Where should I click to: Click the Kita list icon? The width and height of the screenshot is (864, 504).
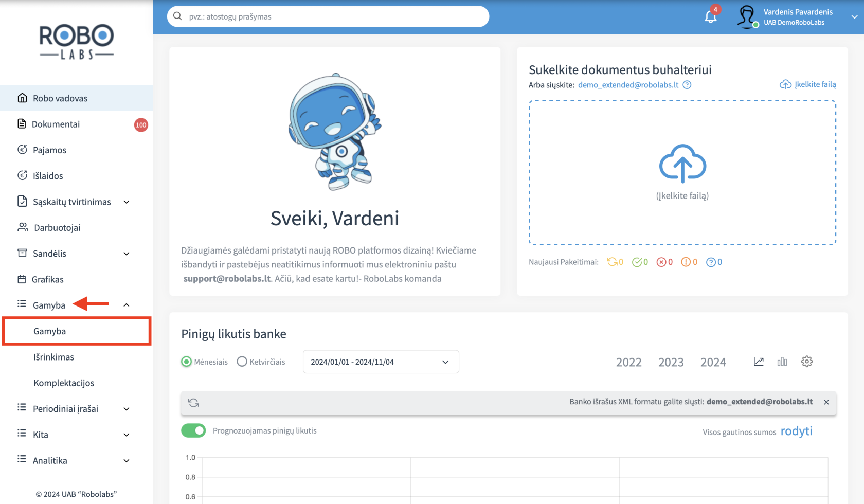[x=22, y=433]
